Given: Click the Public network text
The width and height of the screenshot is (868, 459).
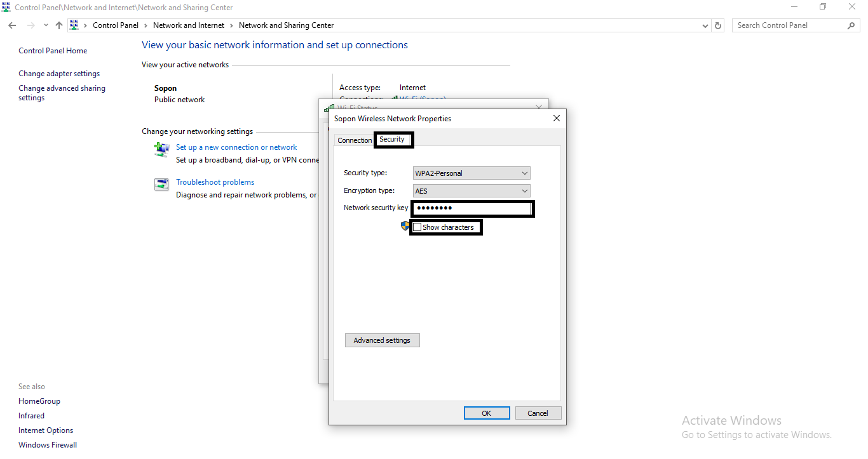Looking at the screenshot, I should pyautogui.click(x=179, y=100).
